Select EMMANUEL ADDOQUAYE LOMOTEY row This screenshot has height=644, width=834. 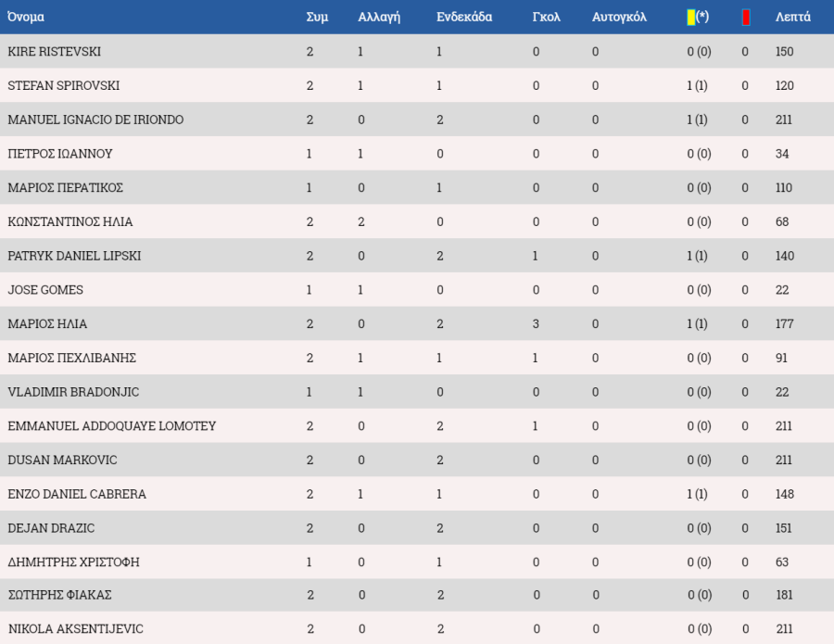[417, 425]
